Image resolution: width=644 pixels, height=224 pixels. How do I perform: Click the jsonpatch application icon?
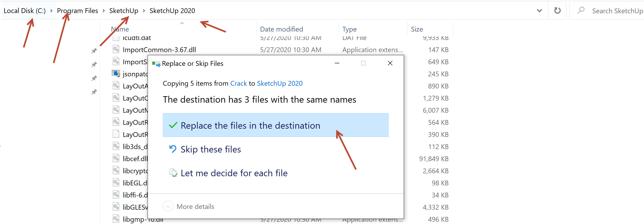pyautogui.click(x=116, y=74)
